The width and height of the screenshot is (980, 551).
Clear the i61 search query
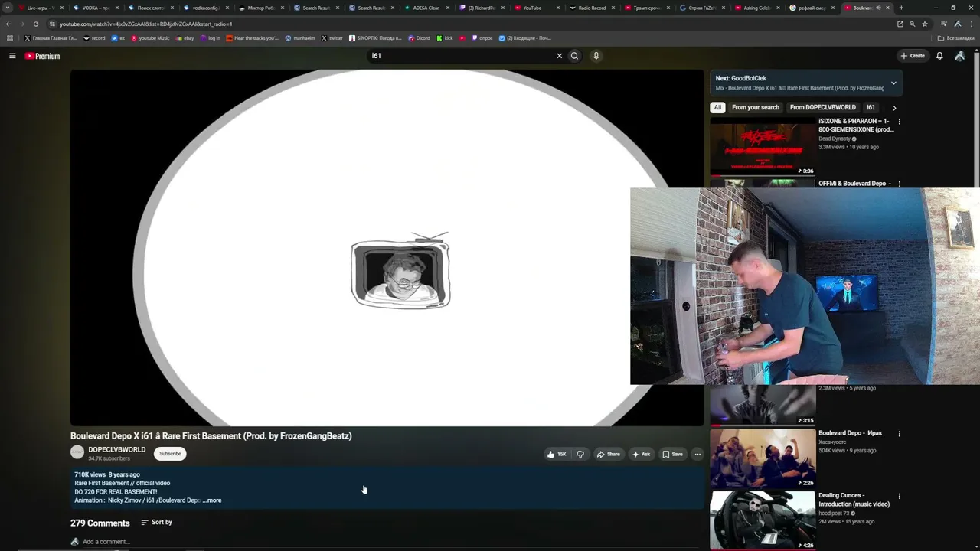(x=559, y=56)
